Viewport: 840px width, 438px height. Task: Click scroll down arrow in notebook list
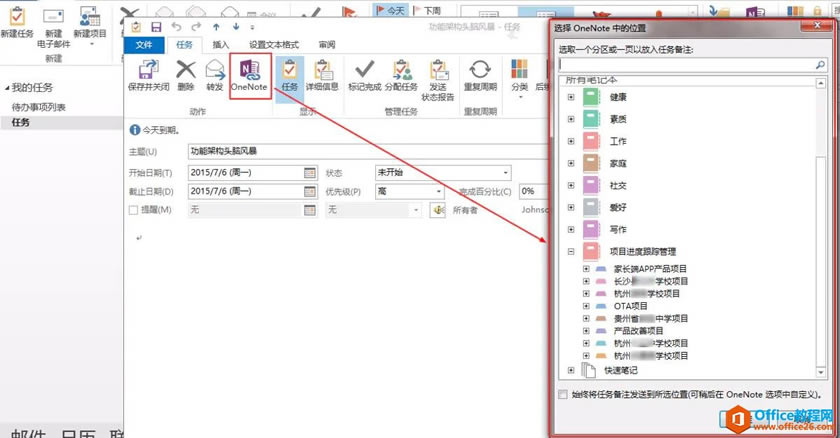coord(821,372)
